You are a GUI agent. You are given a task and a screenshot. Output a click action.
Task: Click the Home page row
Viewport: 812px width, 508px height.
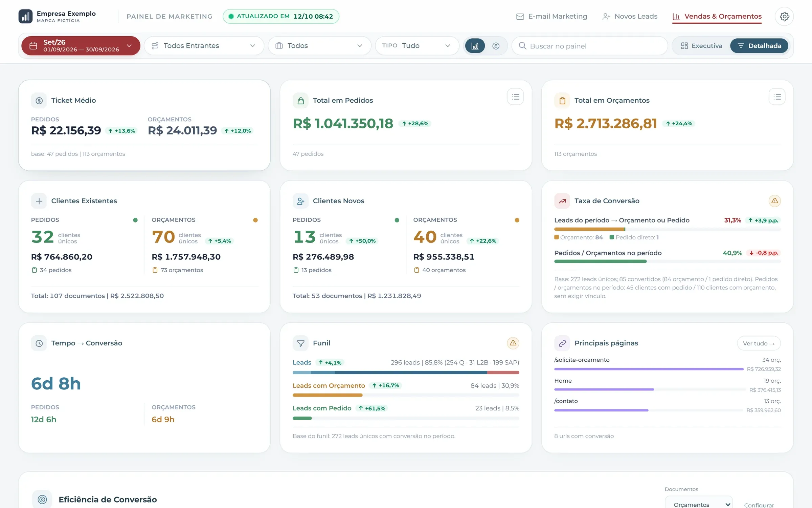pyautogui.click(x=667, y=385)
